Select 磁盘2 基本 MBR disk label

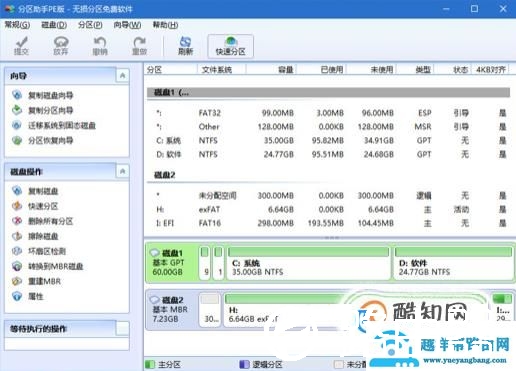point(171,309)
